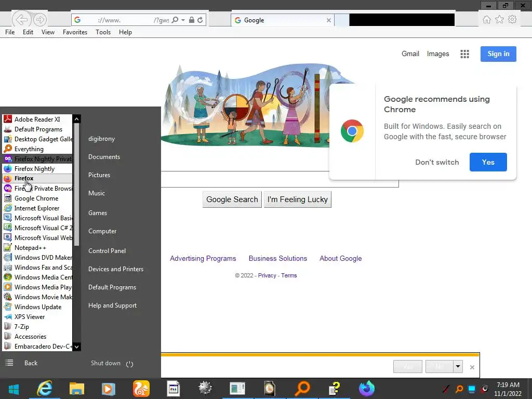This screenshot has width=532, height=399.
Task: Open Devices and Printers
Action: coord(116,269)
